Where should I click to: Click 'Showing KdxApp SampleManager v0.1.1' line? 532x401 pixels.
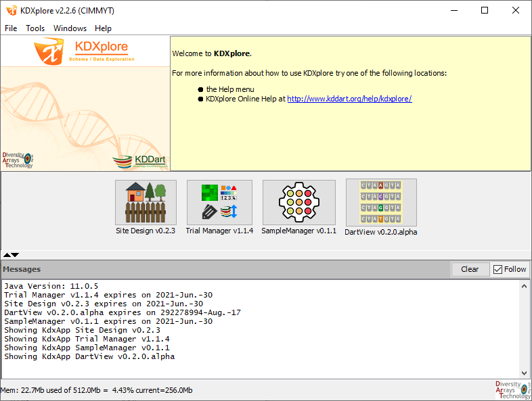pyautogui.click(x=87, y=348)
